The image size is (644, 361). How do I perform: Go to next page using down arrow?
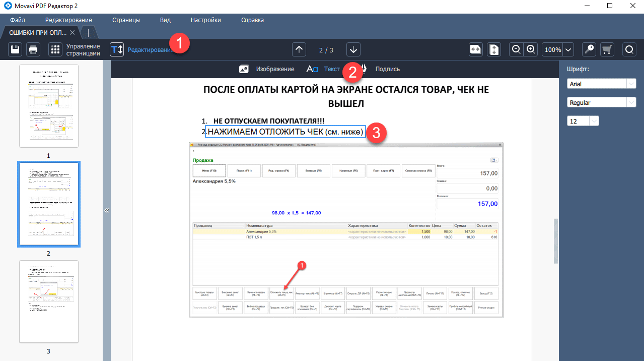pyautogui.click(x=353, y=49)
